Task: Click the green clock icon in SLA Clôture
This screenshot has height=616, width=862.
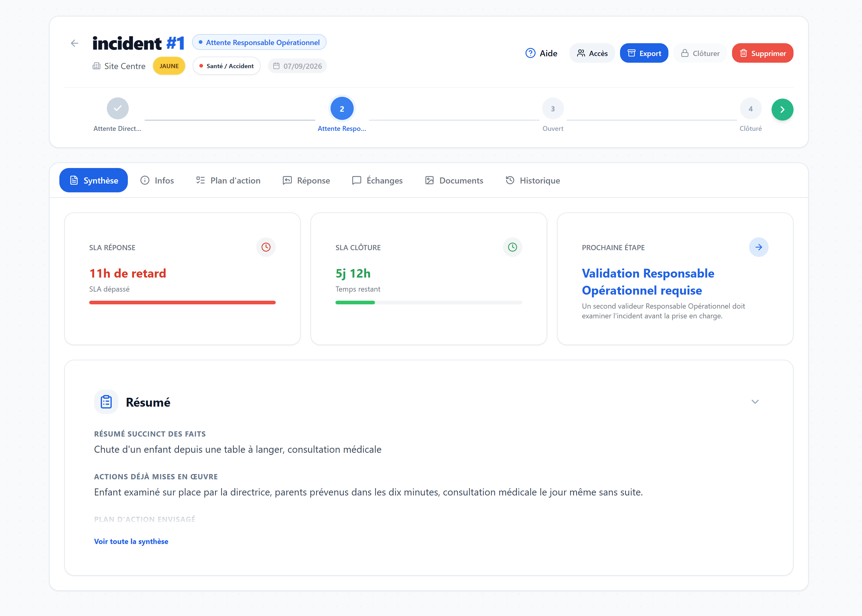Action: tap(512, 247)
